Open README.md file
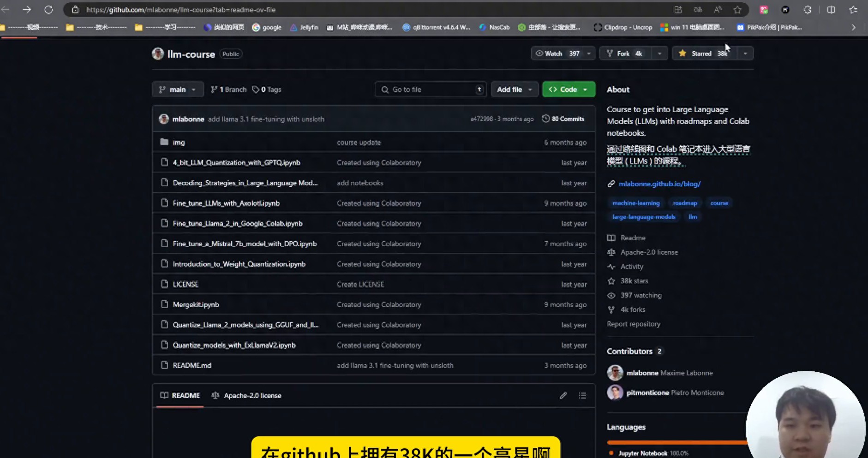This screenshot has width=868, height=458. click(x=192, y=366)
